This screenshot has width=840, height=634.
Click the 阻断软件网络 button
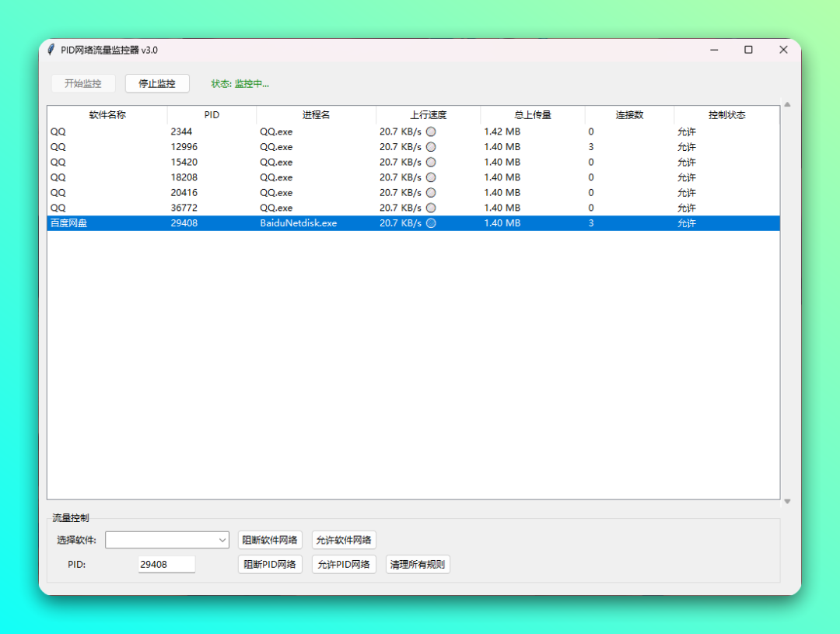[x=270, y=540]
